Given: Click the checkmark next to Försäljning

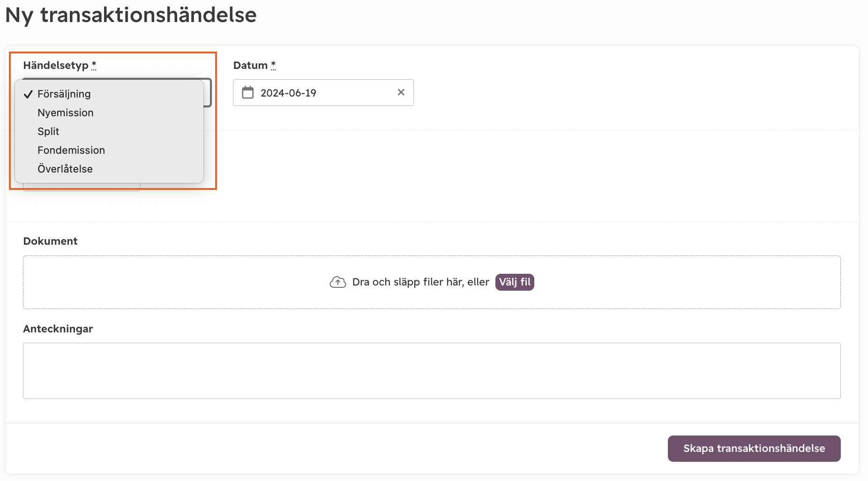Looking at the screenshot, I should point(28,94).
